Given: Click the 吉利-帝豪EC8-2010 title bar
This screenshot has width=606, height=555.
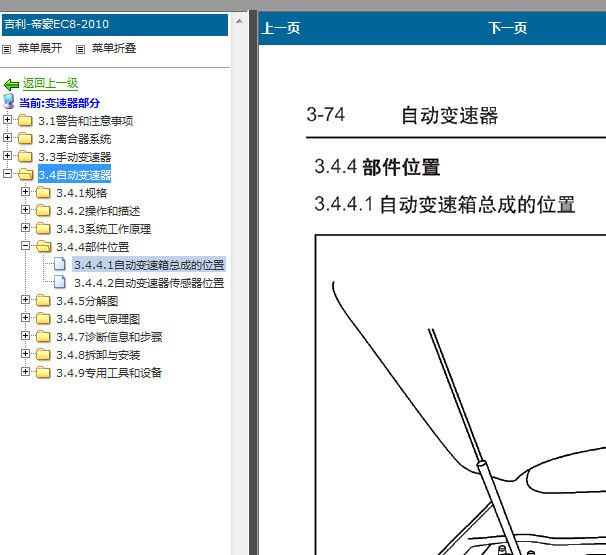Looking at the screenshot, I should (115, 25).
